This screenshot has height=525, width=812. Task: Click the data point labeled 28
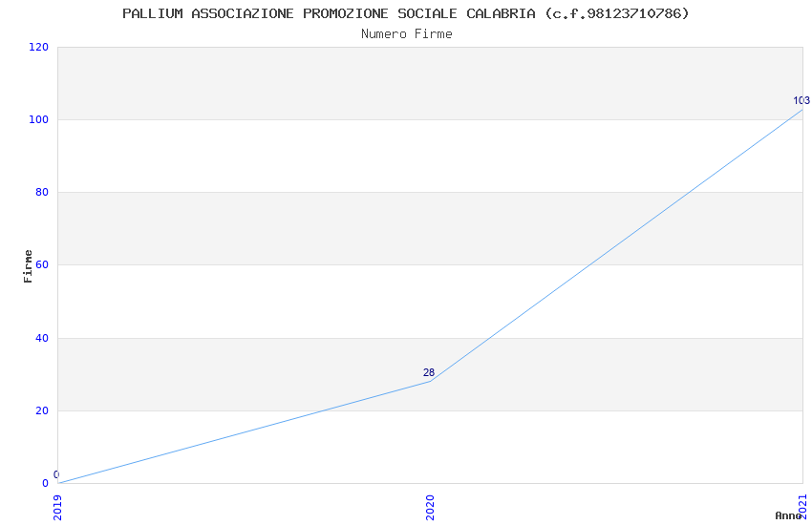pyautogui.click(x=430, y=381)
